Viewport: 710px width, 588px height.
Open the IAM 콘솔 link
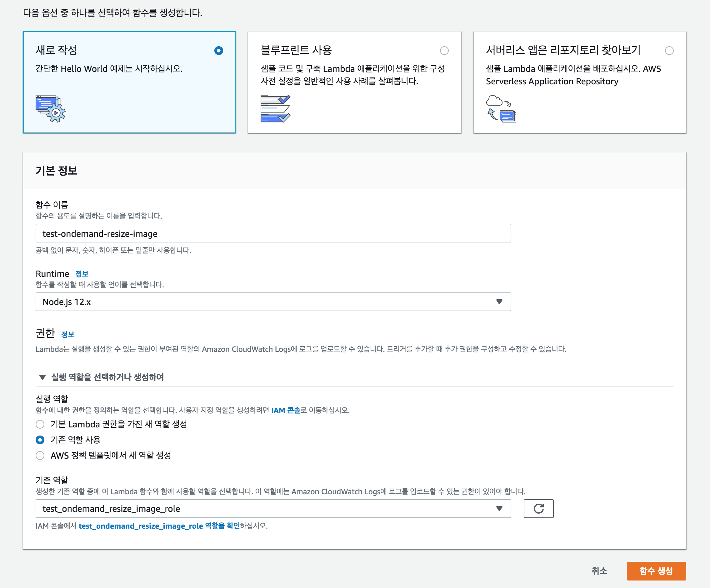coord(285,410)
